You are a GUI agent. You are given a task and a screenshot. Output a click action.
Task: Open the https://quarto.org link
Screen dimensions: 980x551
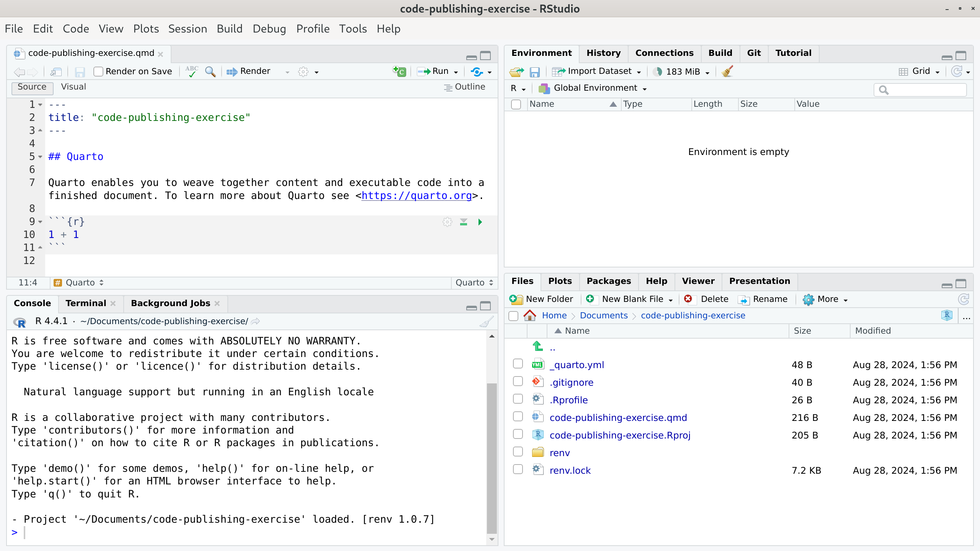coord(416,196)
